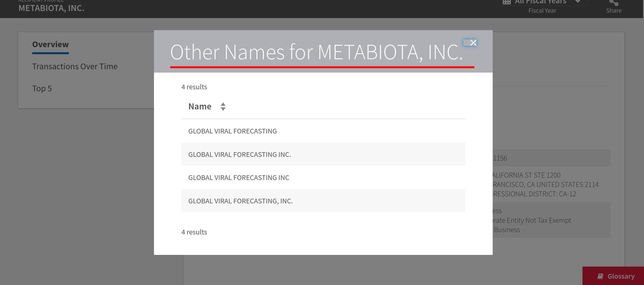Go to the Top 5 section

[42, 89]
